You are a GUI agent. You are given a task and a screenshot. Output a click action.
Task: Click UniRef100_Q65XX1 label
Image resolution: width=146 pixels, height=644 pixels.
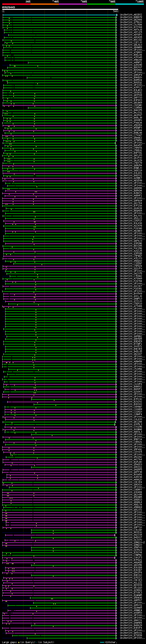[x=131, y=633]
